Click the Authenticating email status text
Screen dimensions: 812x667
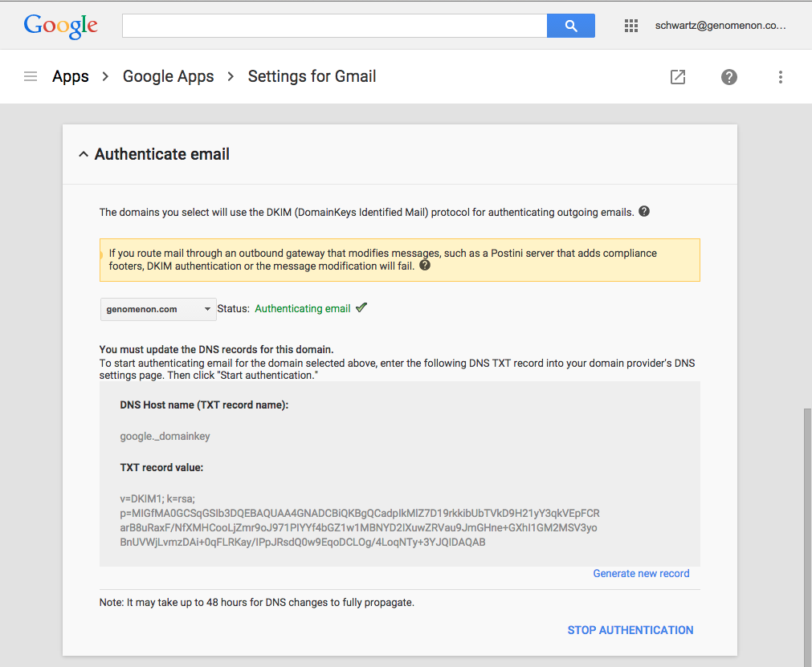pyautogui.click(x=303, y=308)
